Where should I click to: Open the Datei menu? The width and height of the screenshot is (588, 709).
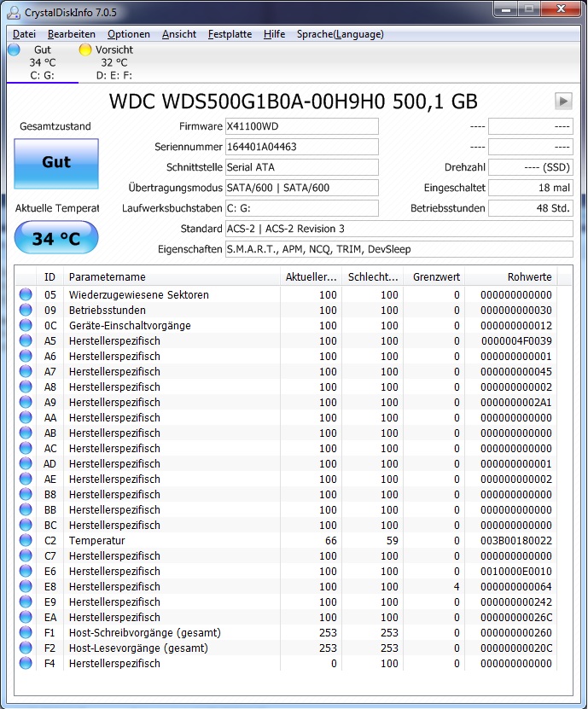[24, 34]
